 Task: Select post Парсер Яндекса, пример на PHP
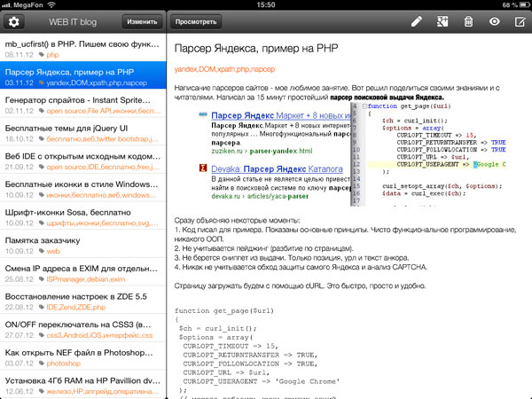pyautogui.click(x=83, y=75)
